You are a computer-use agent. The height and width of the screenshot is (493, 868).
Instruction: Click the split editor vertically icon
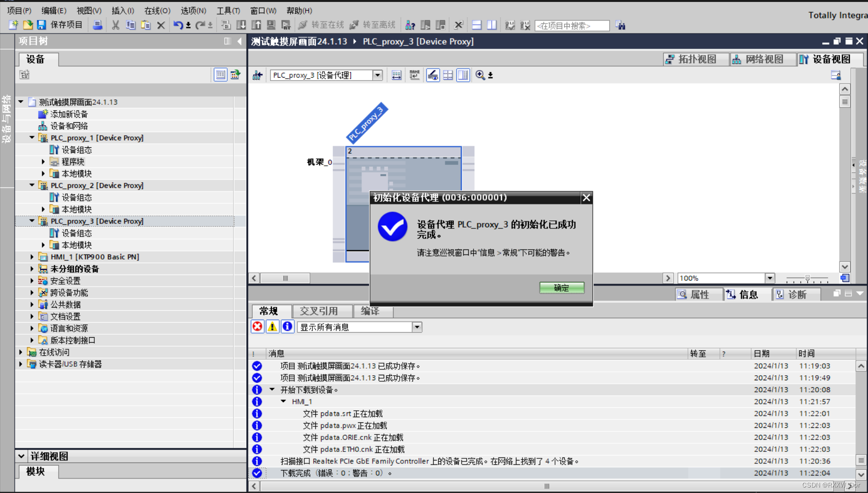(x=492, y=25)
